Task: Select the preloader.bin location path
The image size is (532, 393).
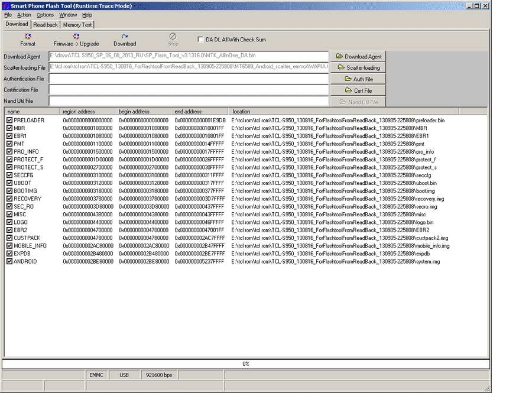Action: pyautogui.click(x=338, y=121)
